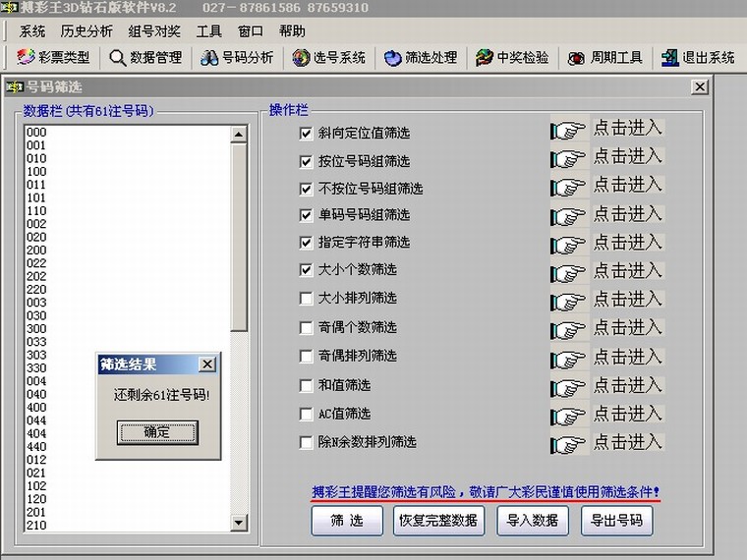The width and height of the screenshot is (747, 560).
Task: Open 周期工具 toolbar icon
Action: point(577,58)
